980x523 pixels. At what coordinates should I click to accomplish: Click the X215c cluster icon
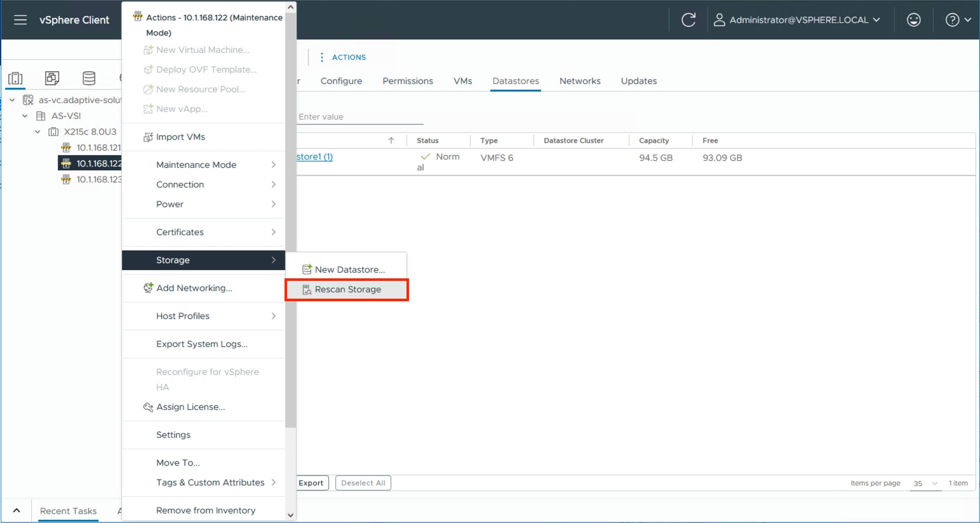(x=53, y=132)
